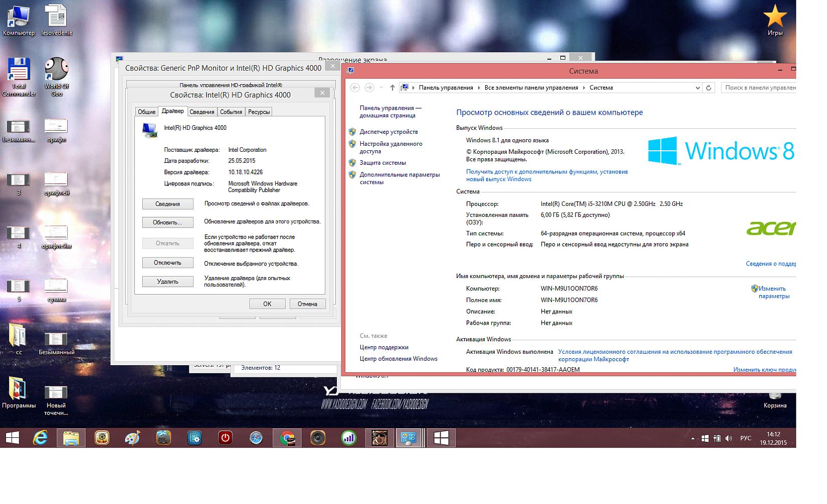The height and width of the screenshot is (504, 827).
Task: Show hidden system tray icons
Action: pyautogui.click(x=693, y=438)
